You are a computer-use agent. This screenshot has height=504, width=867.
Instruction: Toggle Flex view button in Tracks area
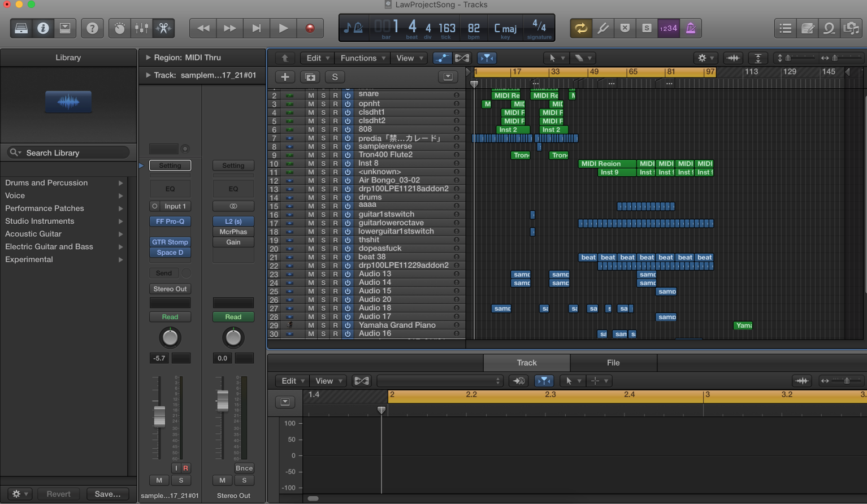[x=462, y=58]
